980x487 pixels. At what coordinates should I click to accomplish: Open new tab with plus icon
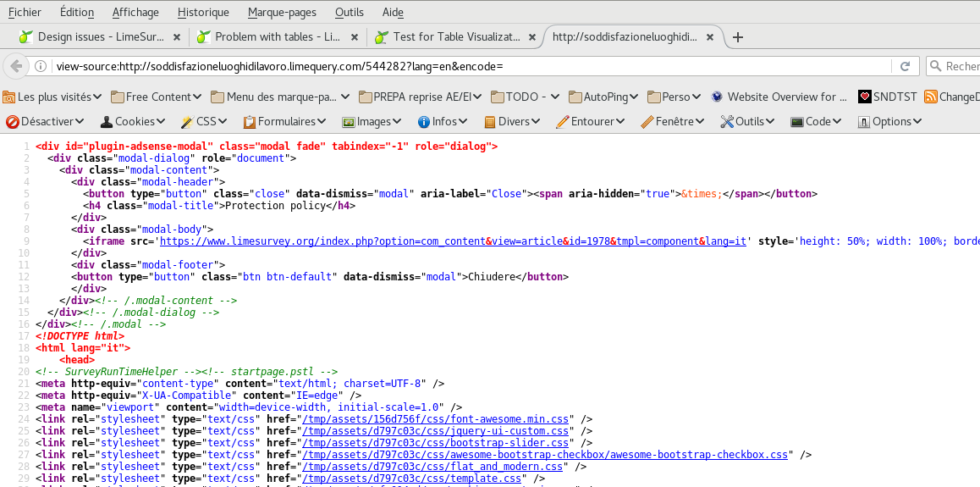[738, 37]
